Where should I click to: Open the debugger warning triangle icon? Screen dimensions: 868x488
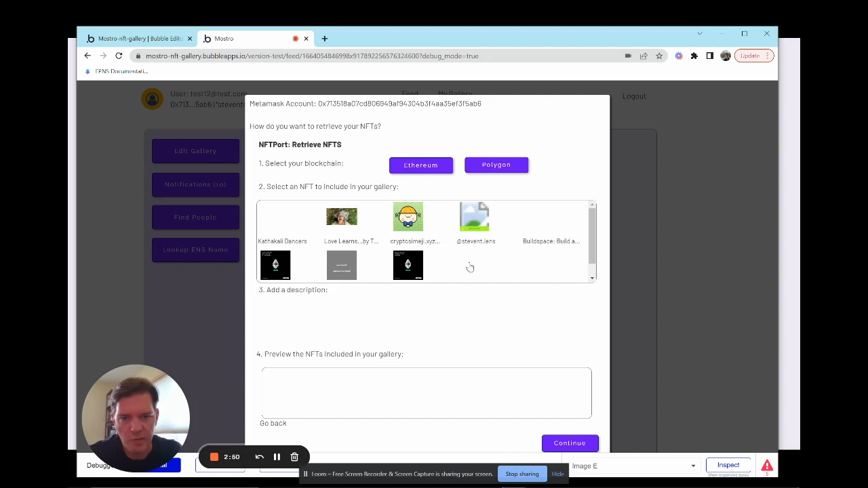(767, 466)
